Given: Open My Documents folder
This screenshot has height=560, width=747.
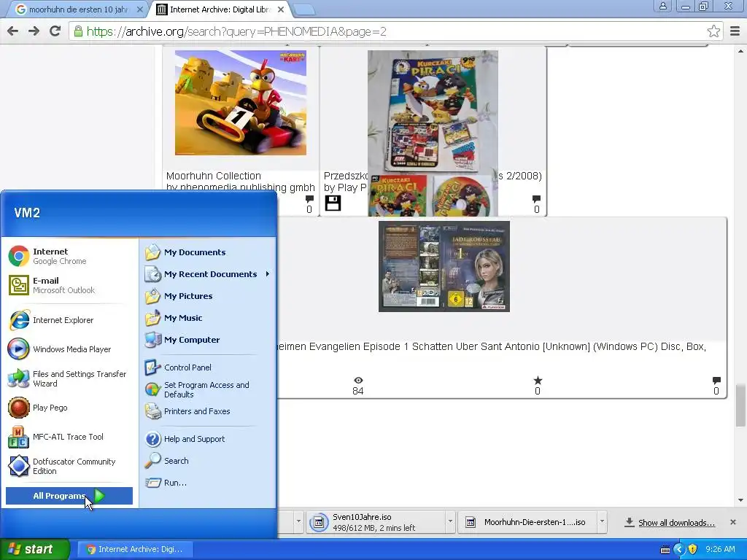Looking at the screenshot, I should coord(208,252).
